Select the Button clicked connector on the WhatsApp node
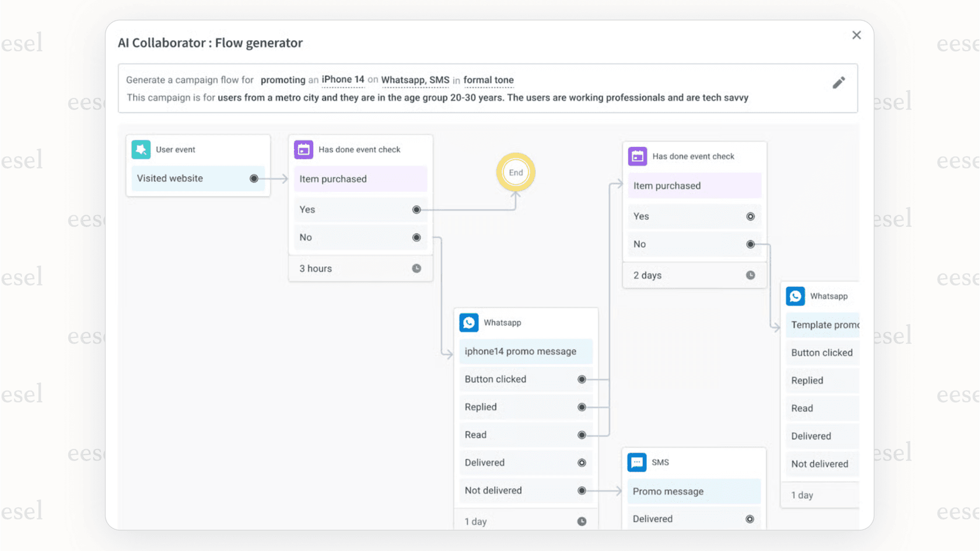The image size is (980, 551). pos(581,379)
